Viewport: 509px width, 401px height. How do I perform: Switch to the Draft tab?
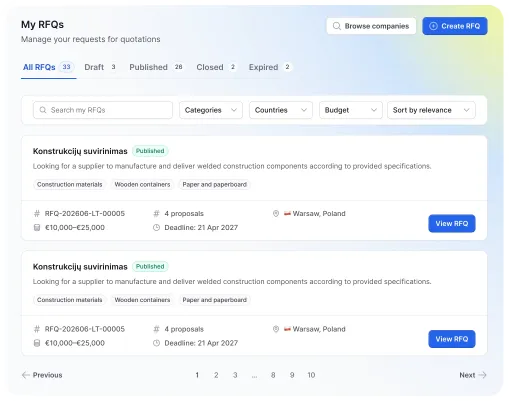click(100, 67)
